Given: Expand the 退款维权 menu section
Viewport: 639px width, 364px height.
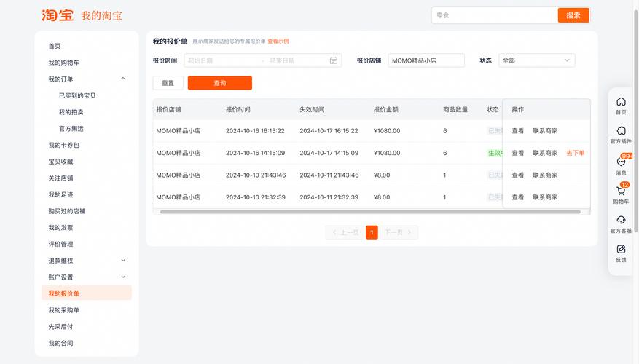Looking at the screenshot, I should pos(123,261).
